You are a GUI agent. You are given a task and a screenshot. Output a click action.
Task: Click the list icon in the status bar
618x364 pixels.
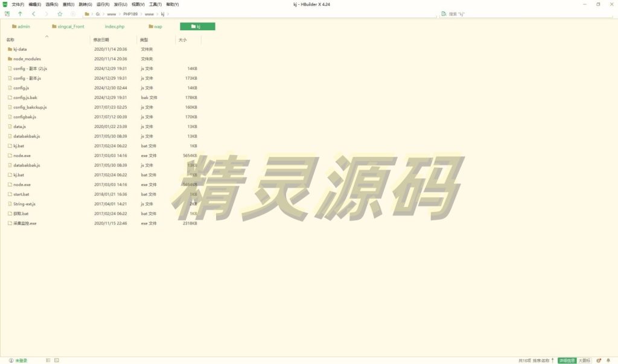(48, 360)
